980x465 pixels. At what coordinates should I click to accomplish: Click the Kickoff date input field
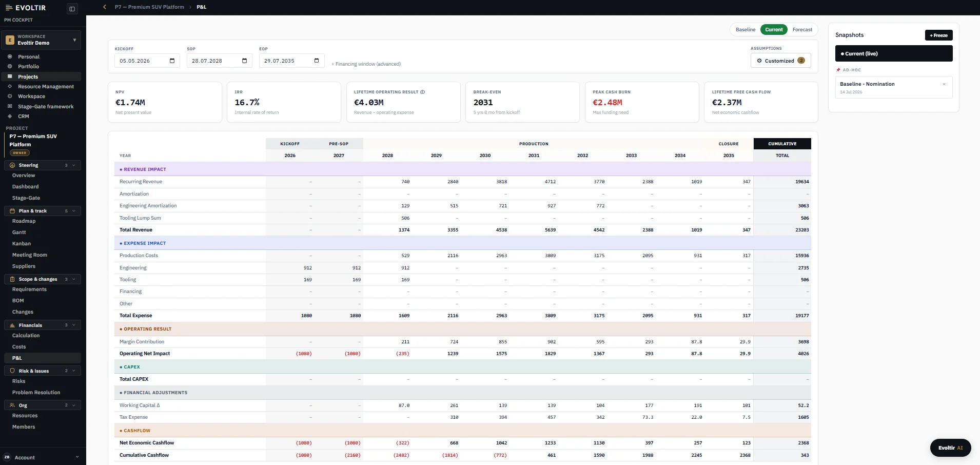coord(147,61)
